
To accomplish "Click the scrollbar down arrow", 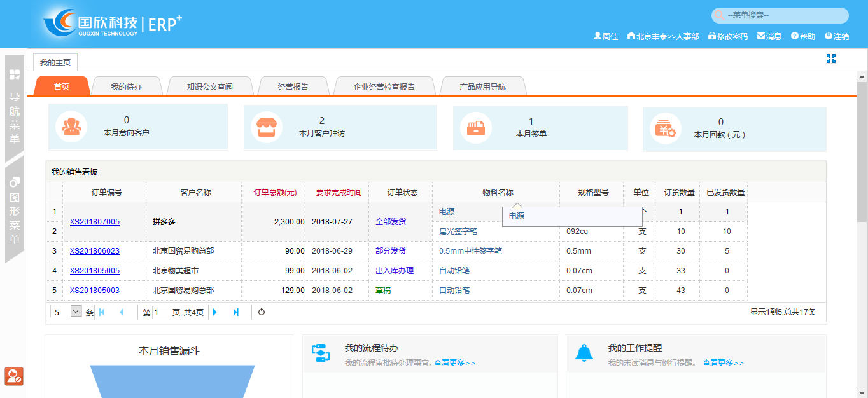I will click(x=862, y=393).
